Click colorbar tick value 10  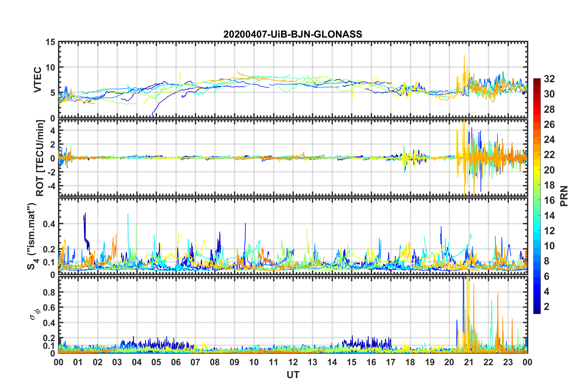coord(549,246)
